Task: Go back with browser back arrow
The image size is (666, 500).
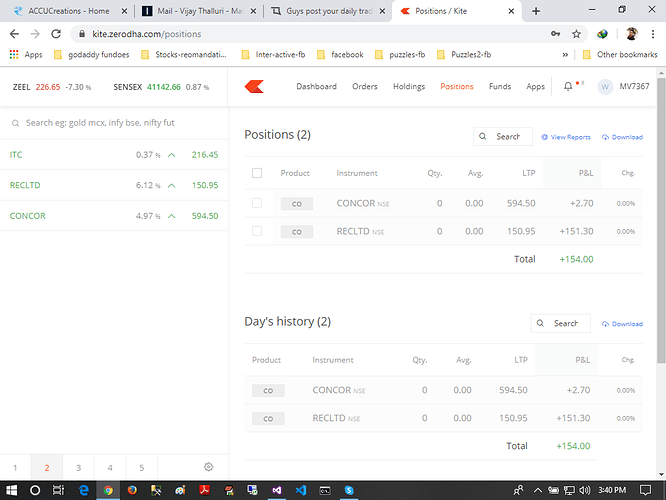Action: [14, 34]
